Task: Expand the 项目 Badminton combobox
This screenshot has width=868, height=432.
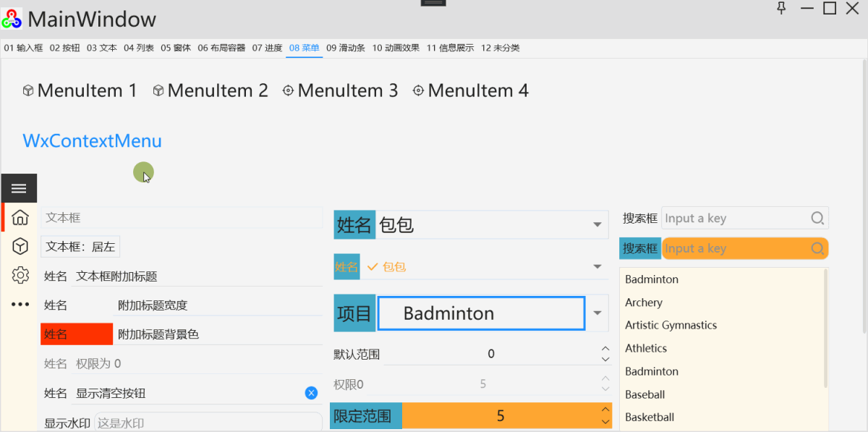Action: 597,313
